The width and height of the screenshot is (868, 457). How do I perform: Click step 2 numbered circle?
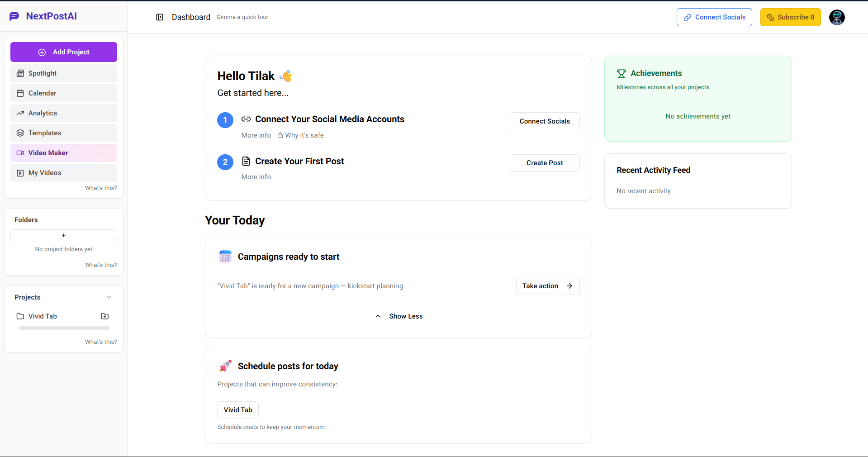(x=225, y=162)
